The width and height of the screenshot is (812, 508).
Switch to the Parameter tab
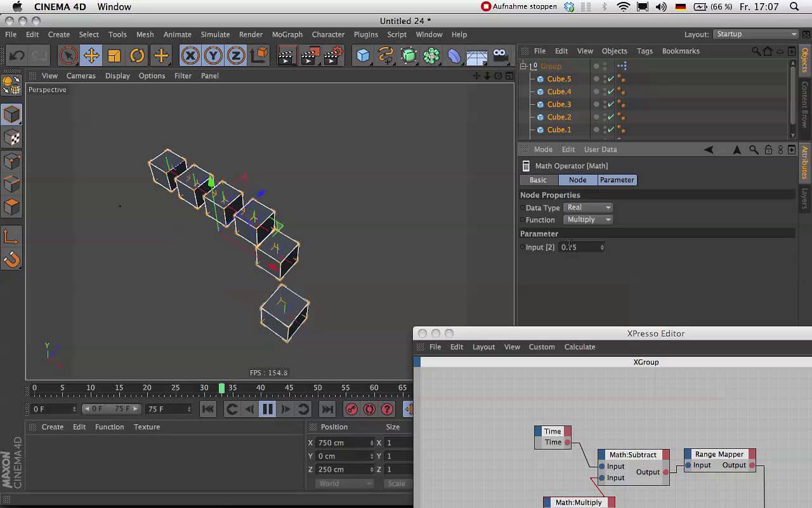pyautogui.click(x=617, y=180)
